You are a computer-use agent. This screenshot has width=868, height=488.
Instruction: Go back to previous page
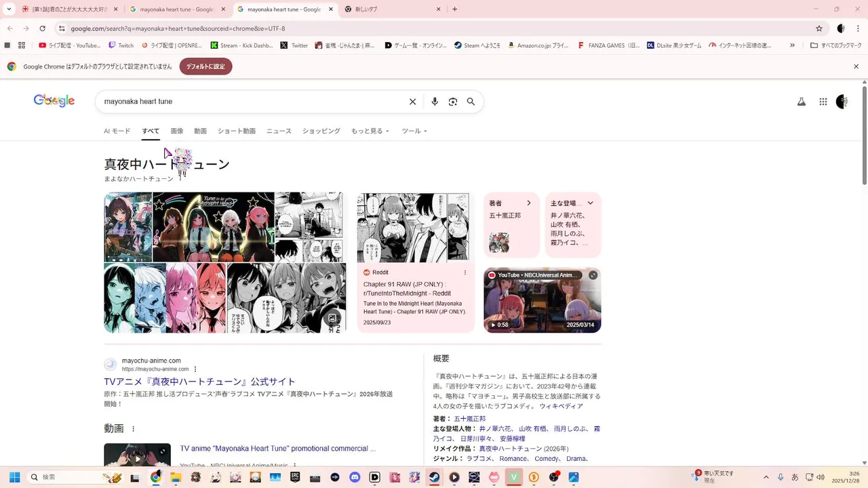click(x=9, y=28)
